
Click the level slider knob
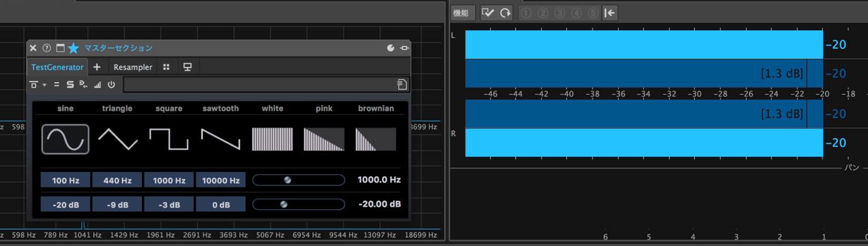[x=284, y=204]
